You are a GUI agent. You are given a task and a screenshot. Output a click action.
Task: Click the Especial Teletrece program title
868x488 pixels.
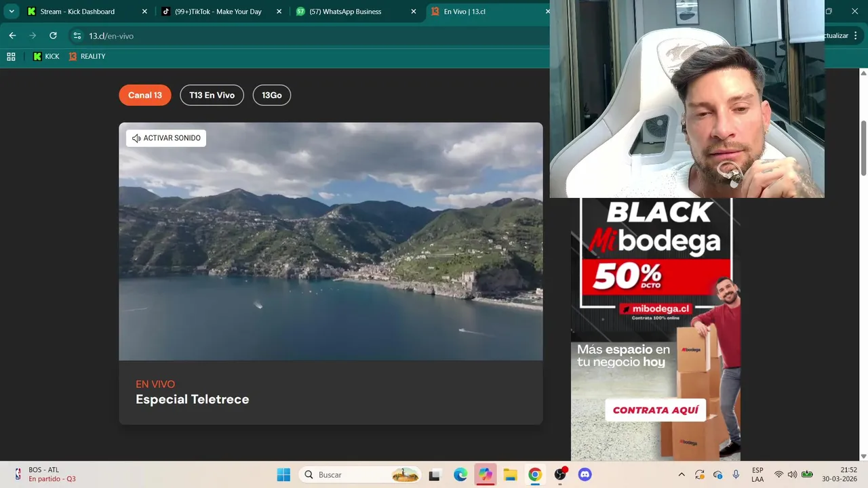click(x=193, y=399)
